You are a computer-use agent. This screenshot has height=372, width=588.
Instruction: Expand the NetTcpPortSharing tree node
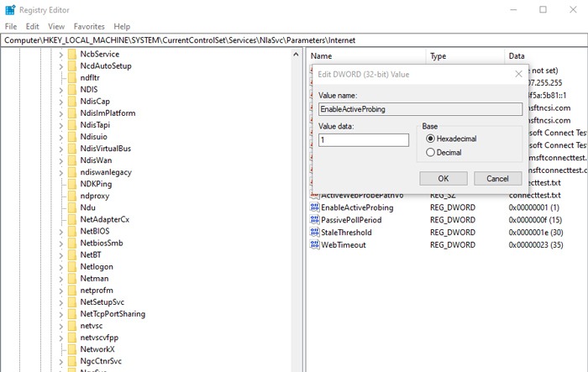pyautogui.click(x=60, y=314)
